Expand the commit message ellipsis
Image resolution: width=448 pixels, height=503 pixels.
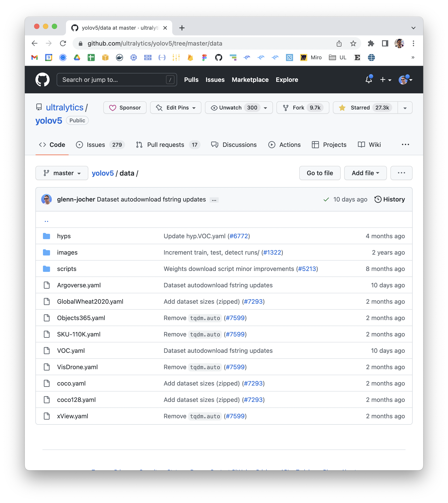pyautogui.click(x=214, y=200)
